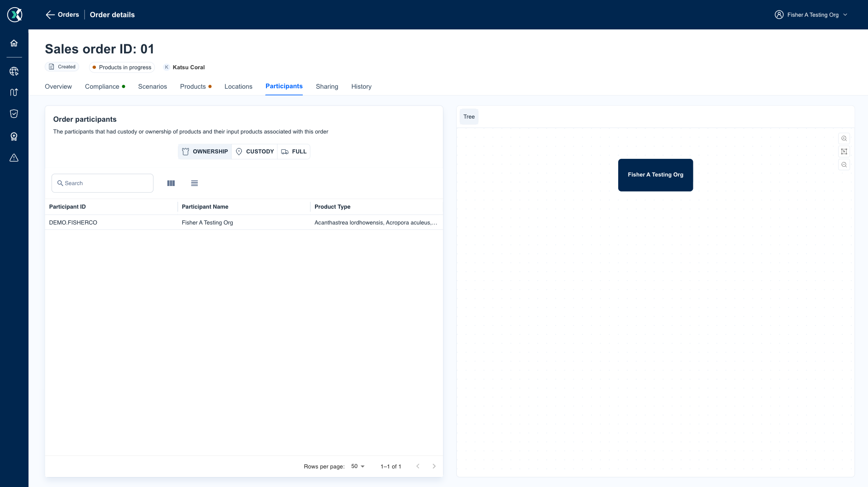The image size is (868, 487).
Task: Click the Sales order ID: 01 title
Action: point(100,49)
